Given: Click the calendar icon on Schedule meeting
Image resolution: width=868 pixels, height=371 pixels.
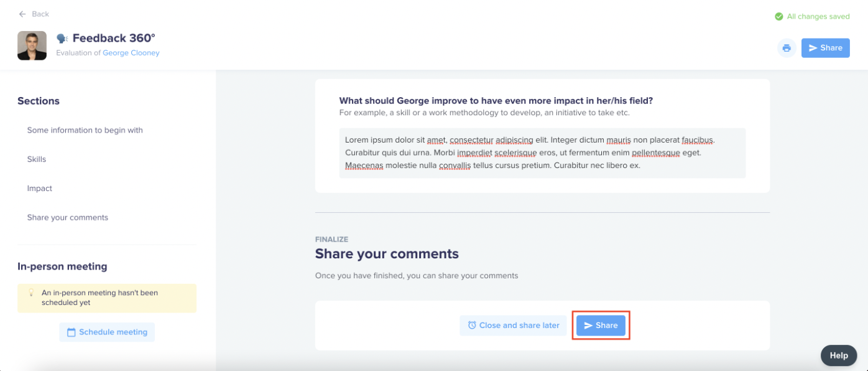Looking at the screenshot, I should pyautogui.click(x=71, y=332).
